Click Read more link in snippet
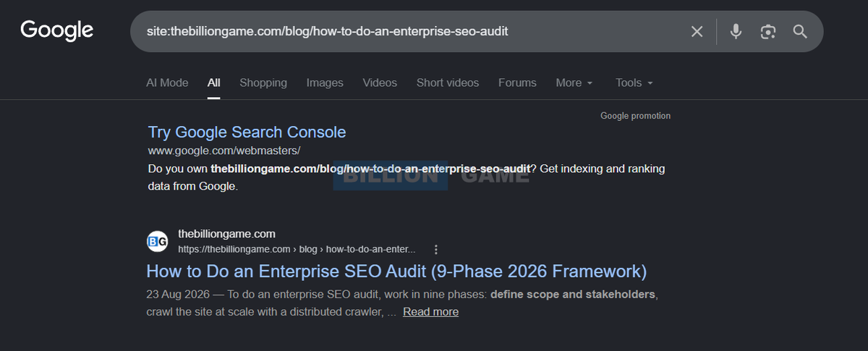 430,312
